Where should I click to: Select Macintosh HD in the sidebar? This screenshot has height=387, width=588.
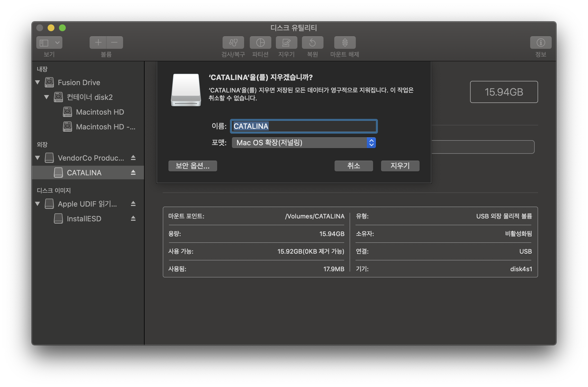100,112
